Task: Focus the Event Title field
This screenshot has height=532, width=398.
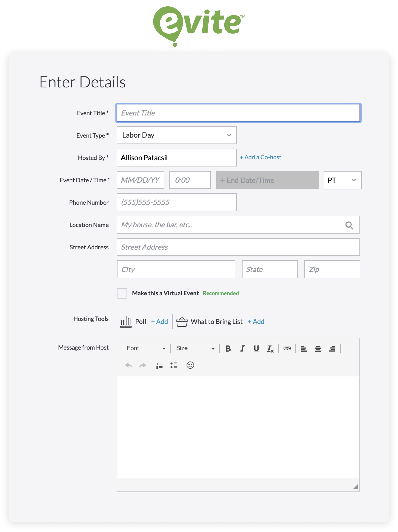Action: point(238,113)
